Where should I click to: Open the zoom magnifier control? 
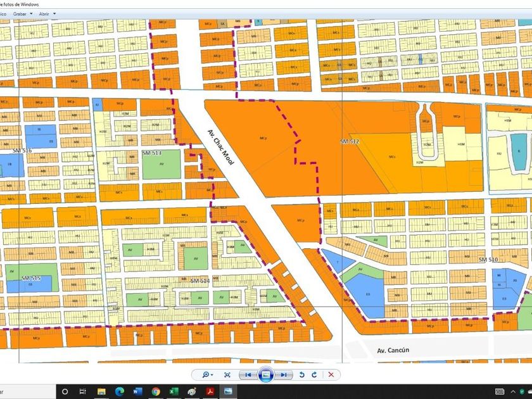click(206, 374)
